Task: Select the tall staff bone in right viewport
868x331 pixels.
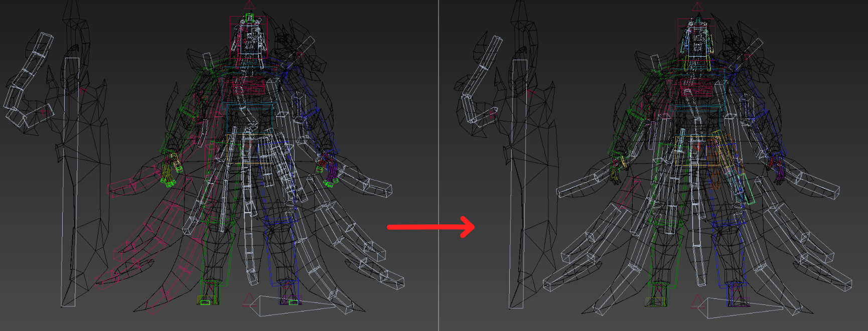Action: 518,181
